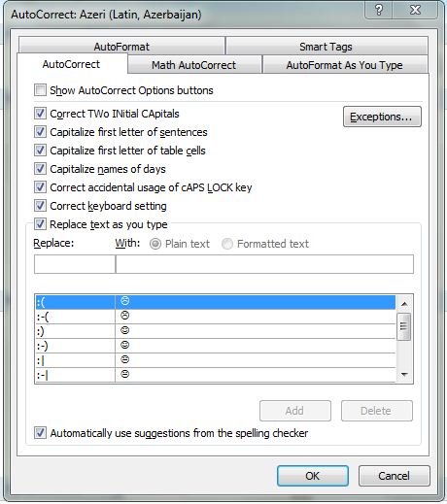The height and width of the screenshot is (504, 447).
Task: Click the Replace text input field
Action: pyautogui.click(x=75, y=264)
